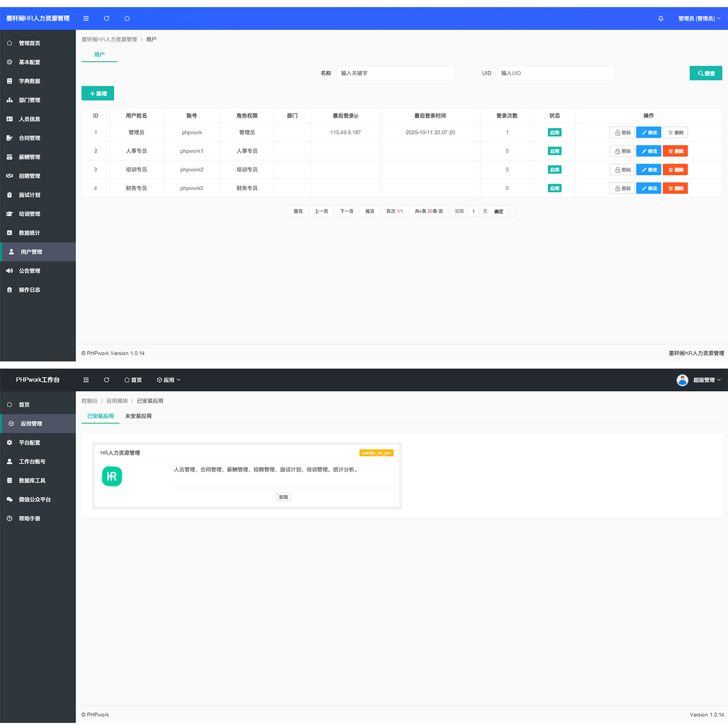Click the home icon in blue header
The height and width of the screenshot is (728, 728).
click(127, 19)
